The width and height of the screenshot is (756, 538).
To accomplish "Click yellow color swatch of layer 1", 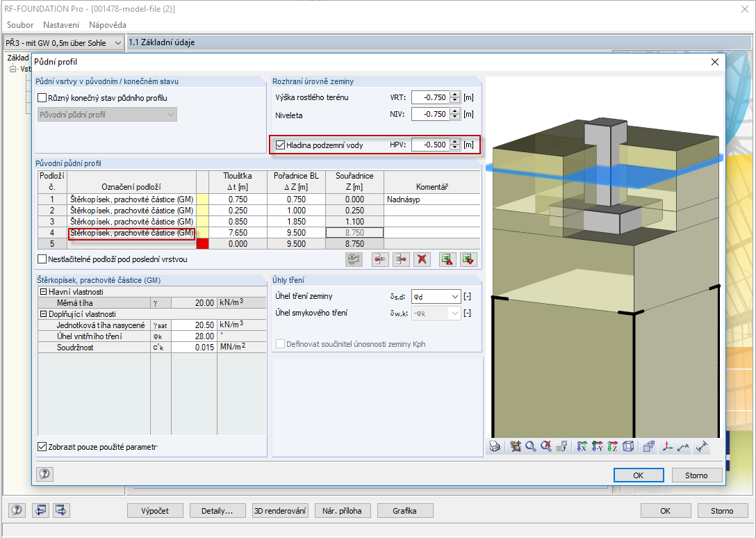I will [x=202, y=199].
